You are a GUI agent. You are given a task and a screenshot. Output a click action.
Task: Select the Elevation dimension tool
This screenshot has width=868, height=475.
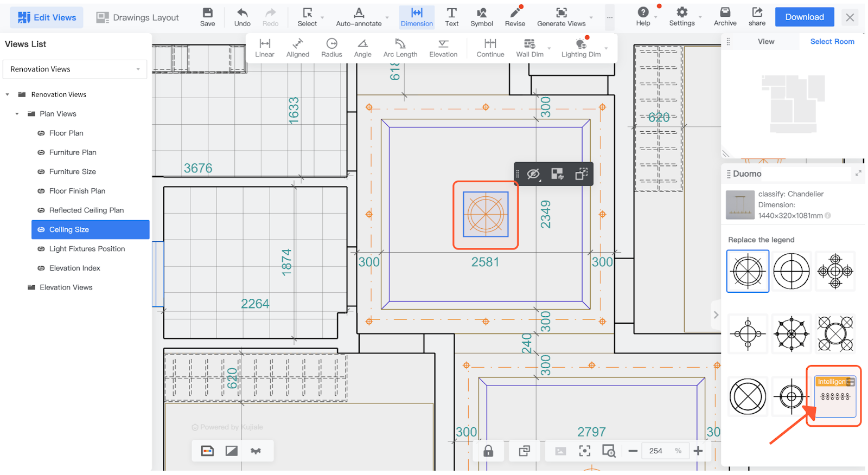pos(443,48)
